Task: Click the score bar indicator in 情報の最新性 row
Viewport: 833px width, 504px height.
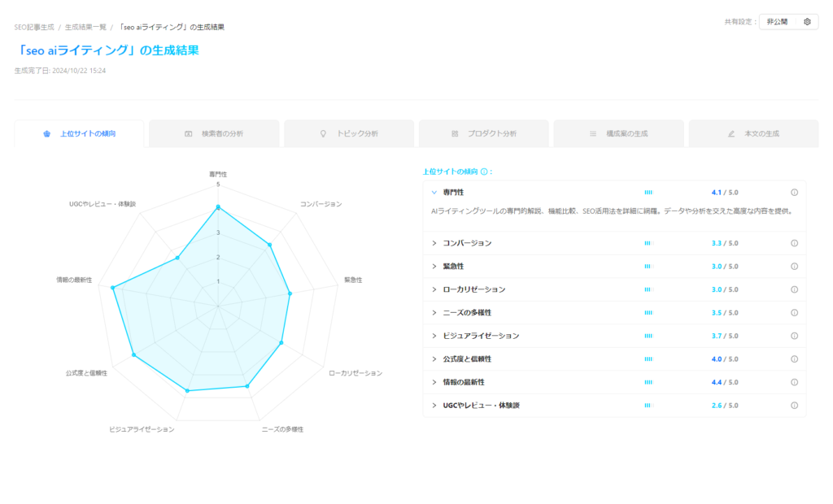Action: coord(648,382)
